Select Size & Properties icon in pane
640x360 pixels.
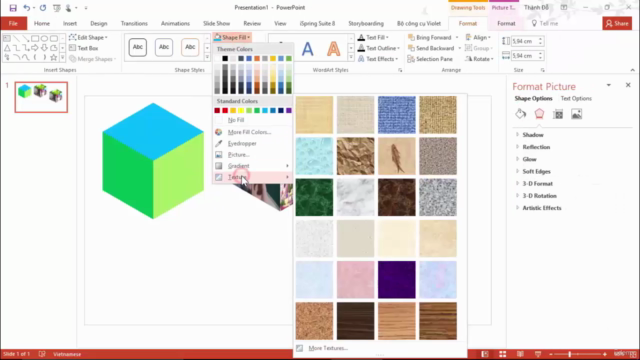558,114
